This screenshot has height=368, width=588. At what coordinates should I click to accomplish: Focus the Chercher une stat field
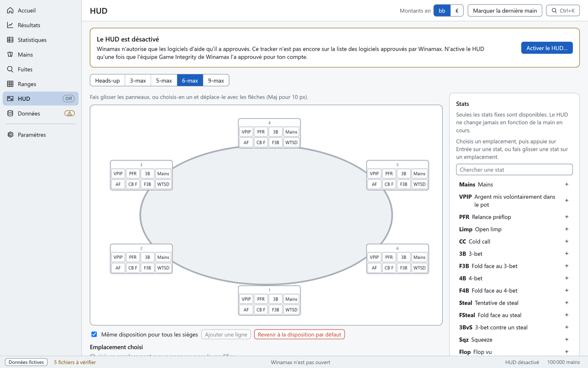[514, 170]
